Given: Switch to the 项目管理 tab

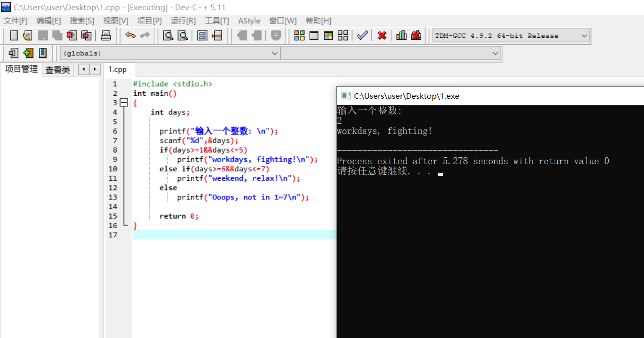Looking at the screenshot, I should [x=21, y=70].
